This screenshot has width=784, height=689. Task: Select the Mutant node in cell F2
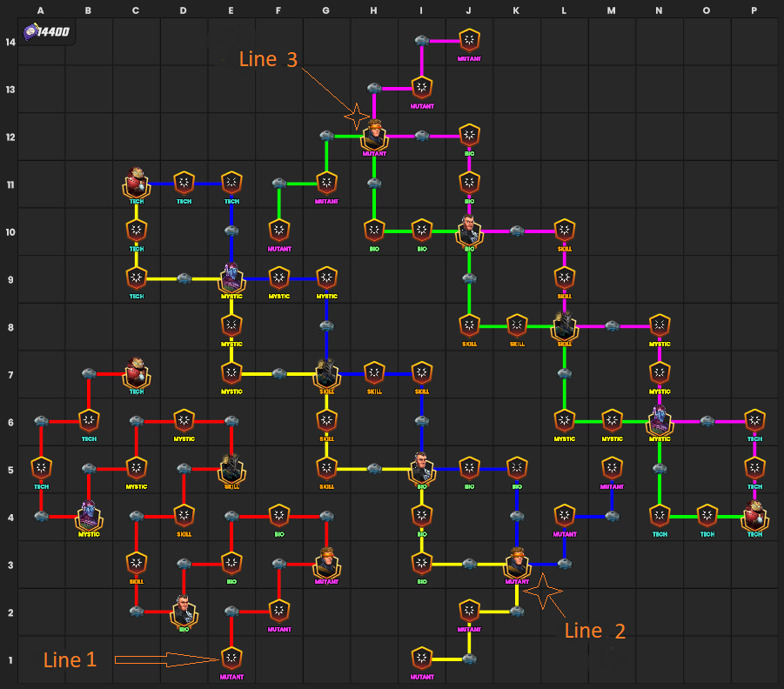(279, 611)
